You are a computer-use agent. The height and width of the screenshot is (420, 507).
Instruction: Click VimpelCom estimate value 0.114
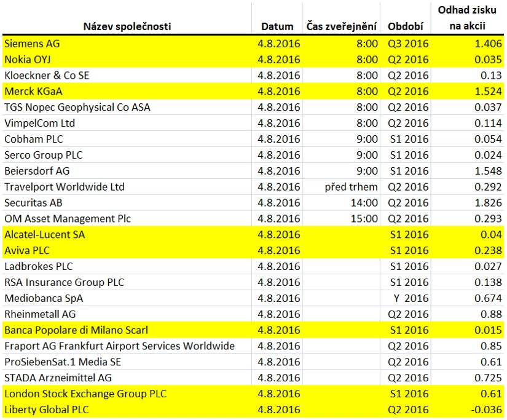point(488,123)
